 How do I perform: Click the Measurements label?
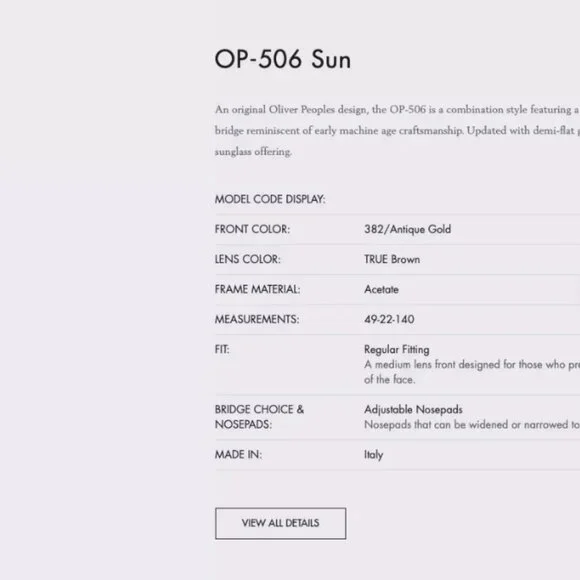(x=257, y=319)
